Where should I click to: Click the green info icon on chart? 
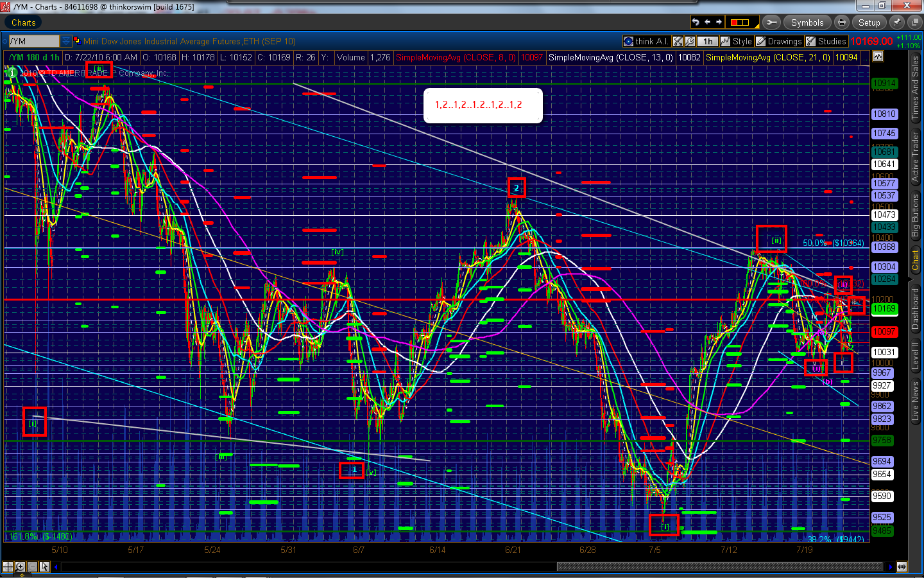tap(11, 73)
